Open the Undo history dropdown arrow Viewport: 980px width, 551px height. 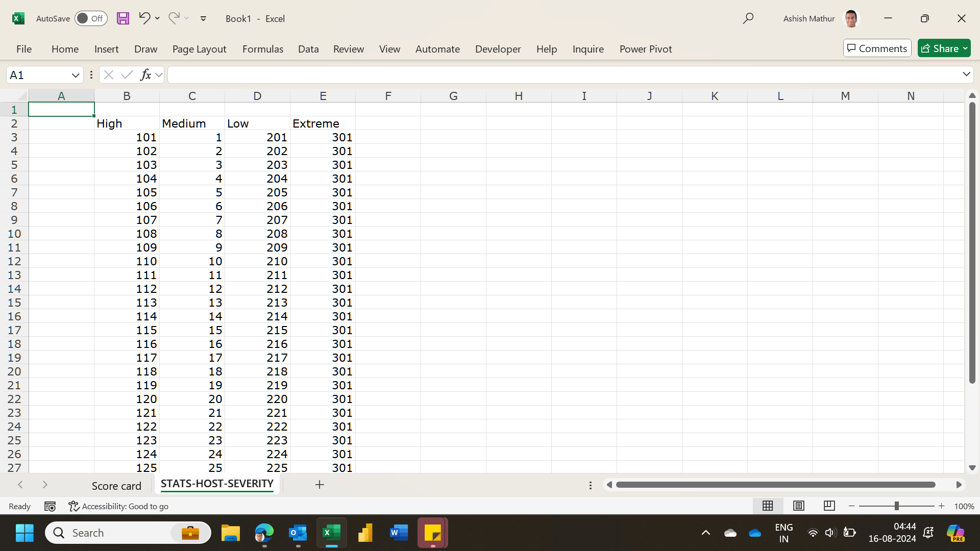pos(157,18)
